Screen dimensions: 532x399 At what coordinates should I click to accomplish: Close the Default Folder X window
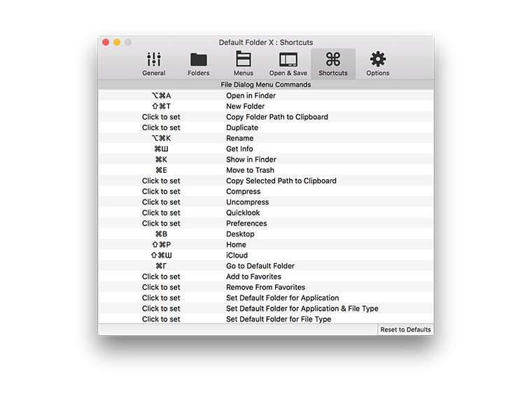[106, 42]
